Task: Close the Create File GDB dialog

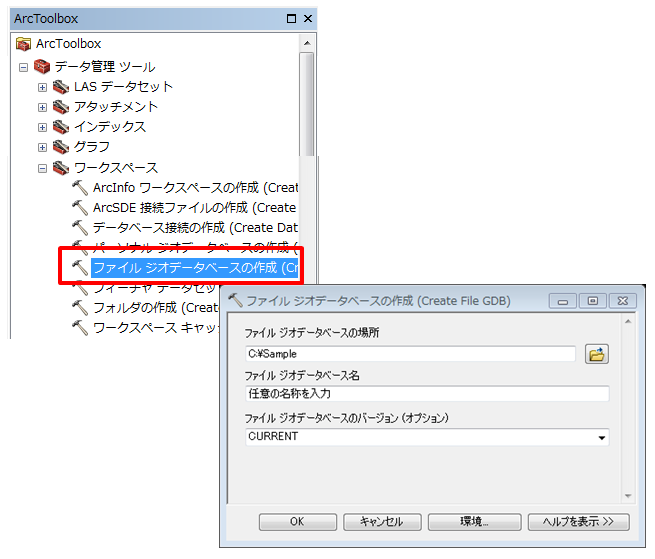Action: [x=623, y=301]
